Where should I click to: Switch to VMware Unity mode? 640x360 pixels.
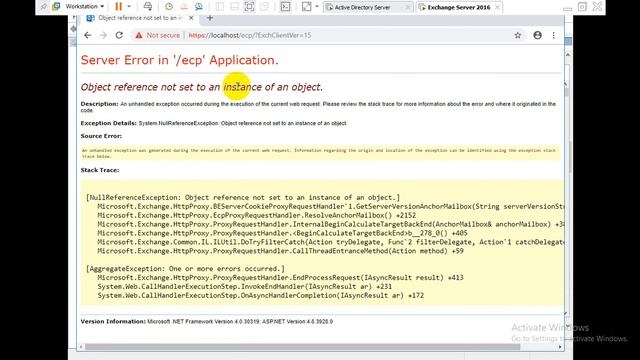(264, 7)
